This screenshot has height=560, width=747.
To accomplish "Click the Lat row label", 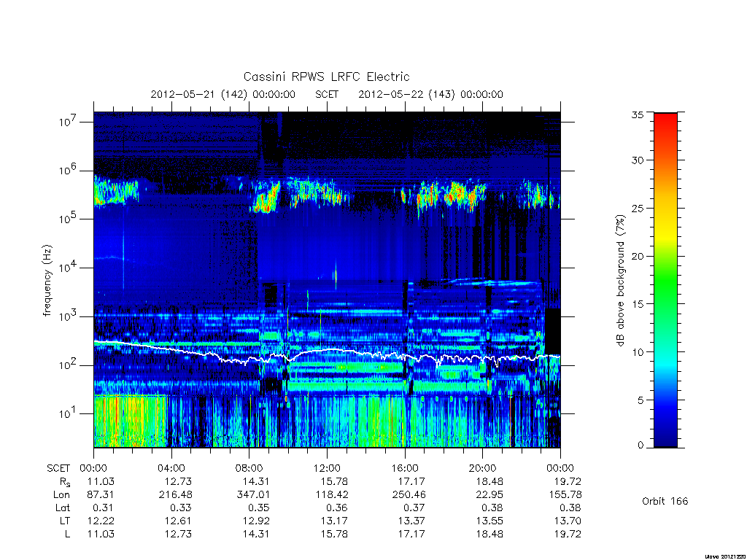I will pos(63,507).
